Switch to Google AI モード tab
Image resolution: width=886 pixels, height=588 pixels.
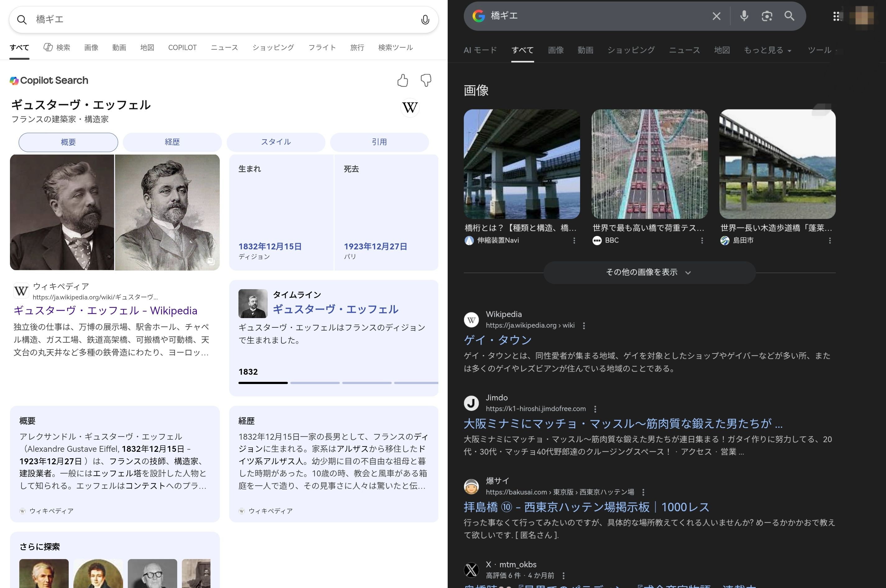480,50
